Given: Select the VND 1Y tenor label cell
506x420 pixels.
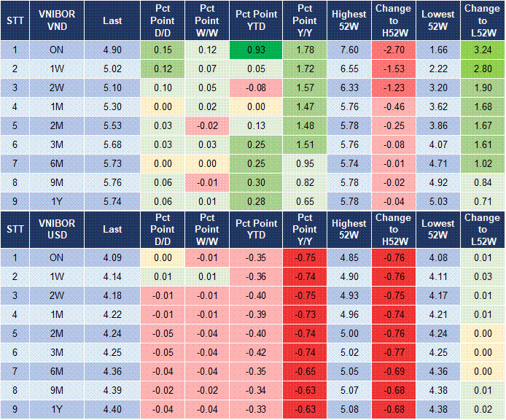Looking at the screenshot, I should 56,203.
